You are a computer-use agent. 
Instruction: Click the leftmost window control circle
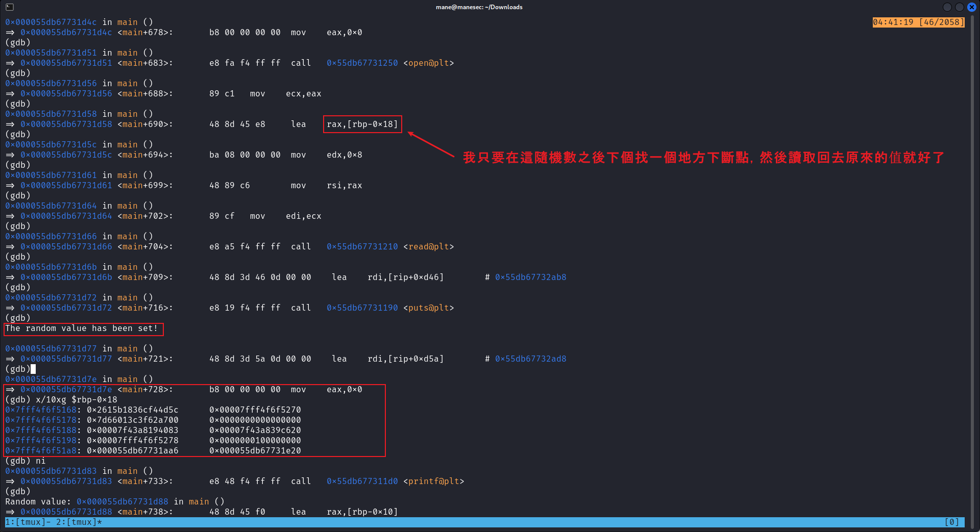pyautogui.click(x=947, y=7)
